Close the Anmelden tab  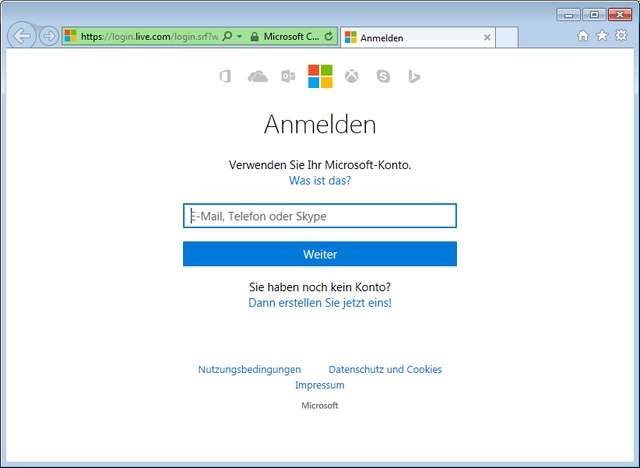487,38
